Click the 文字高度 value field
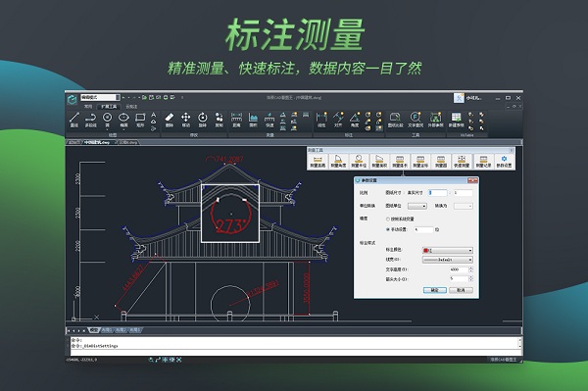The height and width of the screenshot is (391, 588). (459, 269)
